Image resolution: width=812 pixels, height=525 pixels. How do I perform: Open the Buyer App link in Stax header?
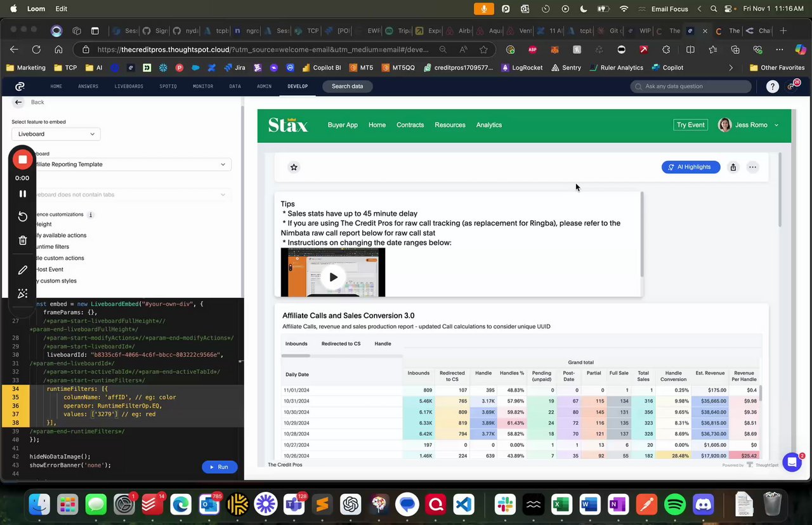(x=343, y=125)
